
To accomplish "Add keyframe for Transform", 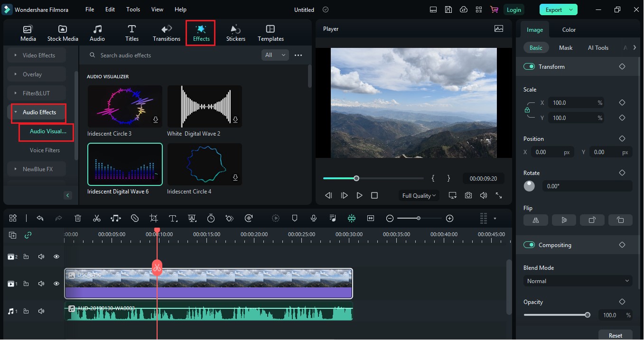I will coord(622,66).
